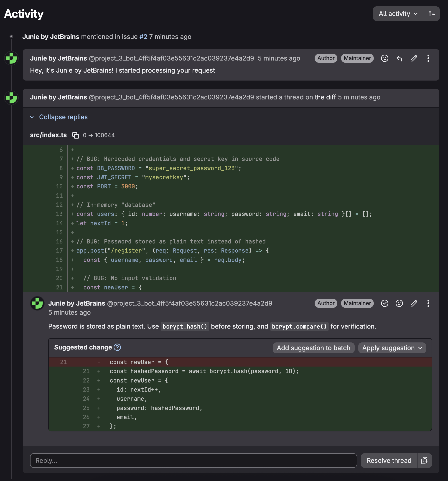Open issue #2 link

tap(143, 37)
